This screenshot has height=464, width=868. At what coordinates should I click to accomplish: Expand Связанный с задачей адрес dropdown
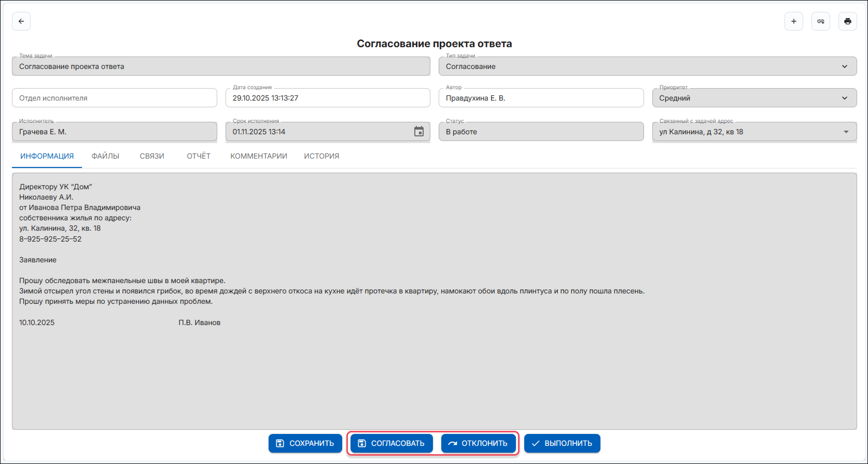[x=846, y=132]
